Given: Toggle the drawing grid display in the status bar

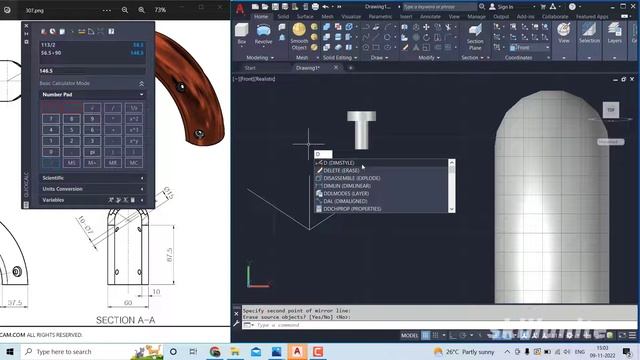Looking at the screenshot, I should (425, 336).
